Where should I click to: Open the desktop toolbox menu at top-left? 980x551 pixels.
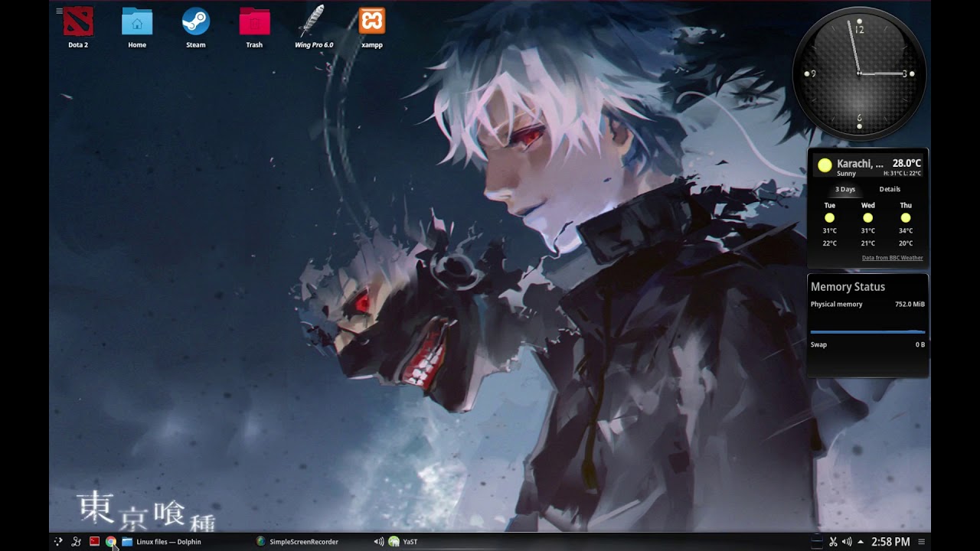(59, 11)
